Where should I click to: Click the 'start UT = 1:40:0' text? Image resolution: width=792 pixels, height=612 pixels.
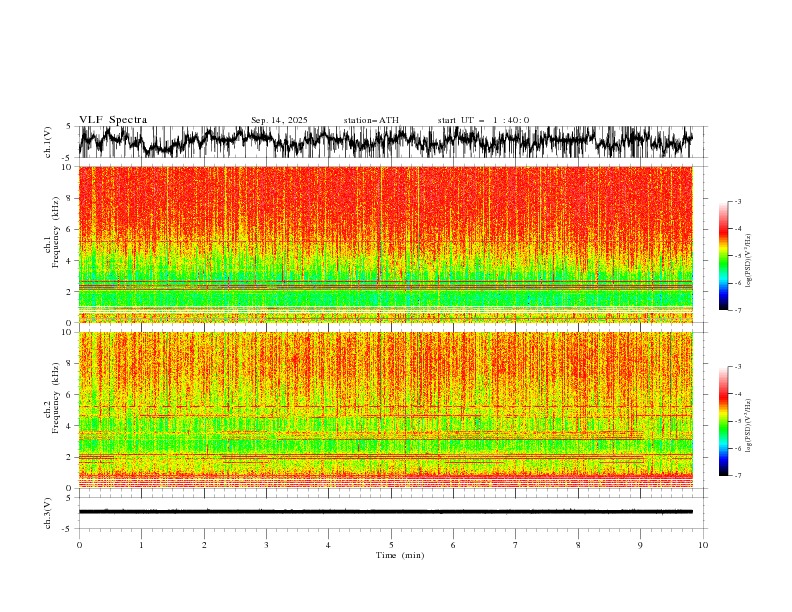point(484,120)
